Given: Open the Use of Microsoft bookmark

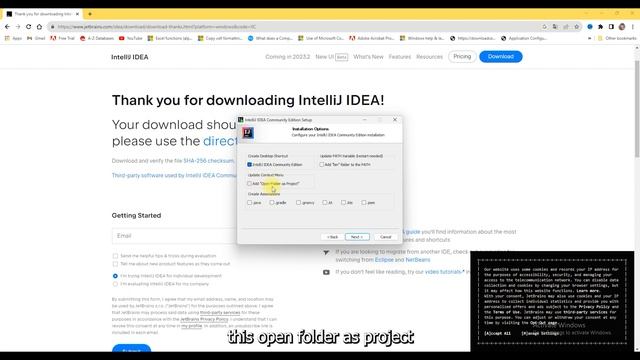Looking at the screenshot, I should tap(321, 38).
